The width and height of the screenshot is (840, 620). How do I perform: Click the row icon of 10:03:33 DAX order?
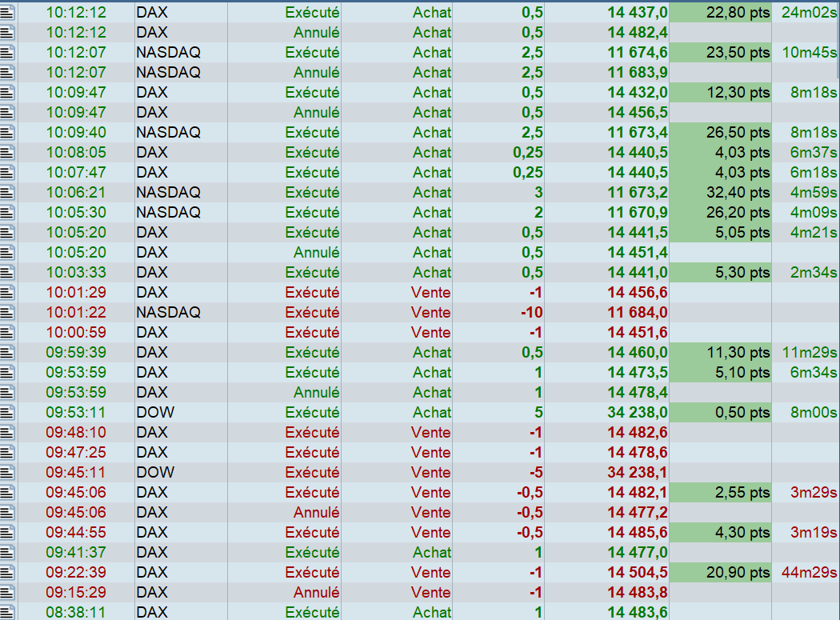point(7,273)
